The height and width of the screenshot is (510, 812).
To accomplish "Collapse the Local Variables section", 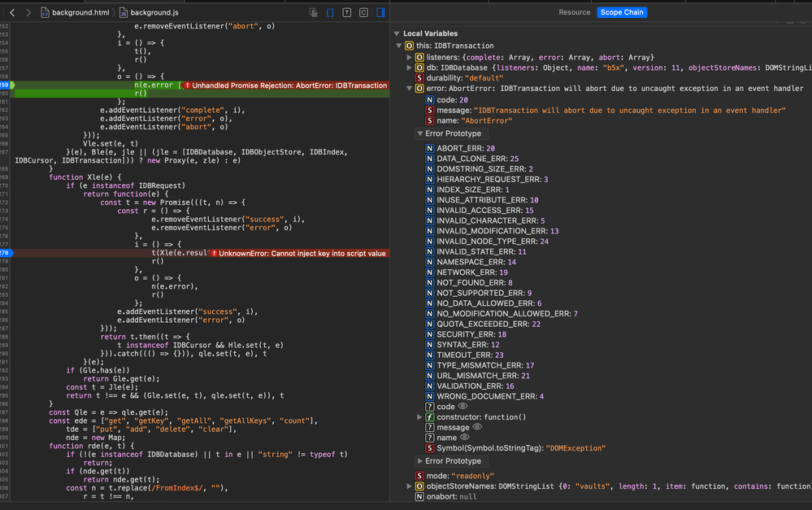I will [397, 33].
